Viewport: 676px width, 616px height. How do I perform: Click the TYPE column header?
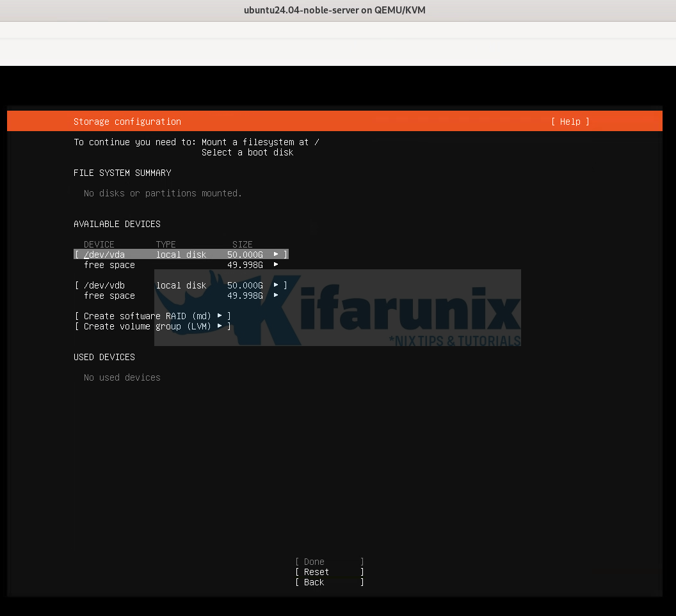166,244
